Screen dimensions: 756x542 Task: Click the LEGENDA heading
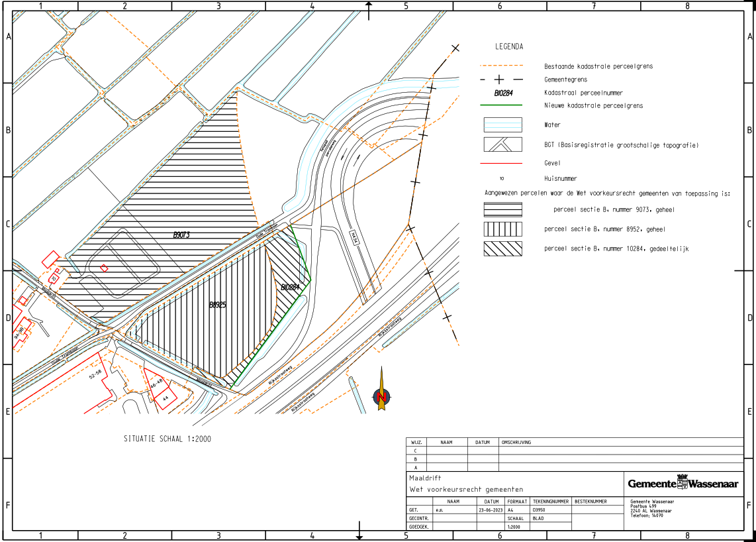(509, 47)
